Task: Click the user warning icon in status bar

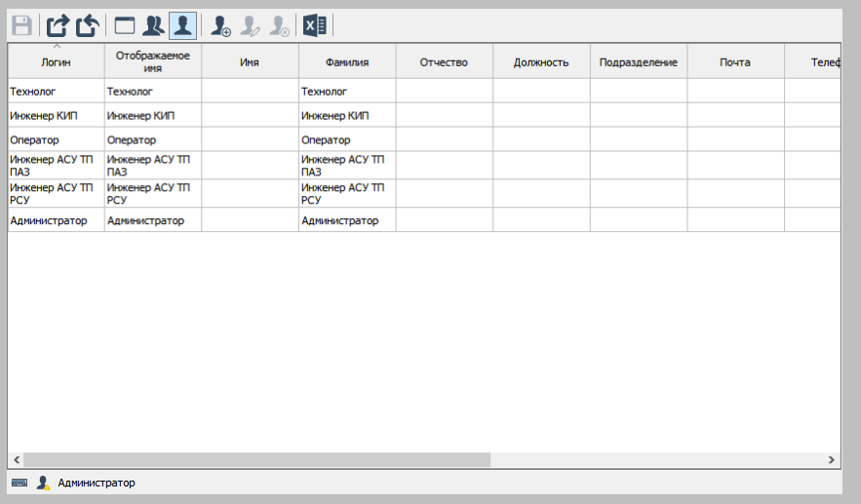Action: point(43,483)
